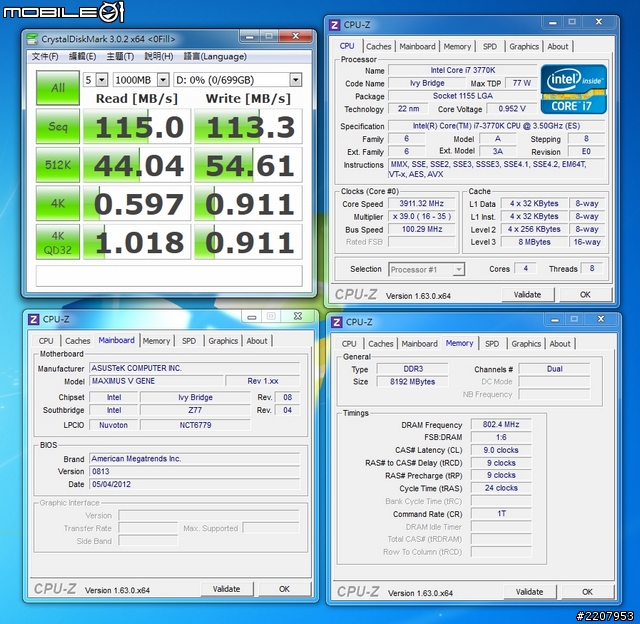Click OK in the CPU tab window
Screen dimensions: 640x624
[585, 295]
